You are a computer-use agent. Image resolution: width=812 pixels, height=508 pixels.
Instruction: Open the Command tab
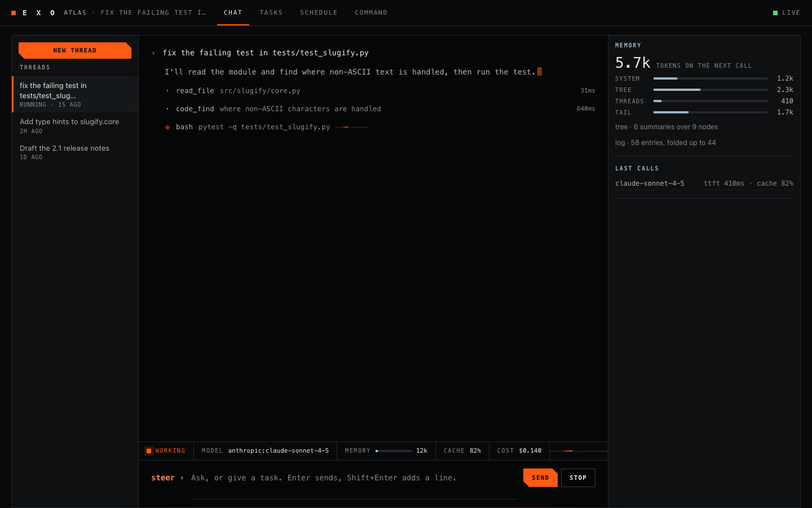coord(371,12)
